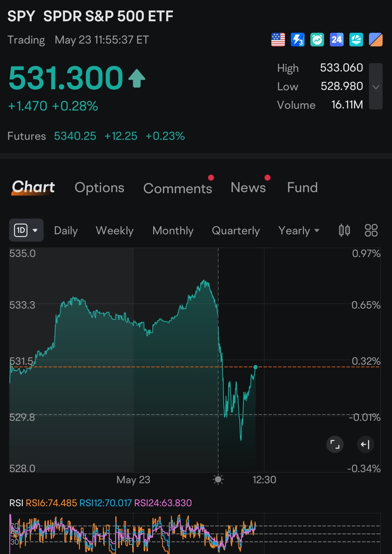This screenshot has height=554, width=392.
Task: Tap the 12:30 time axis label
Action: (264, 480)
